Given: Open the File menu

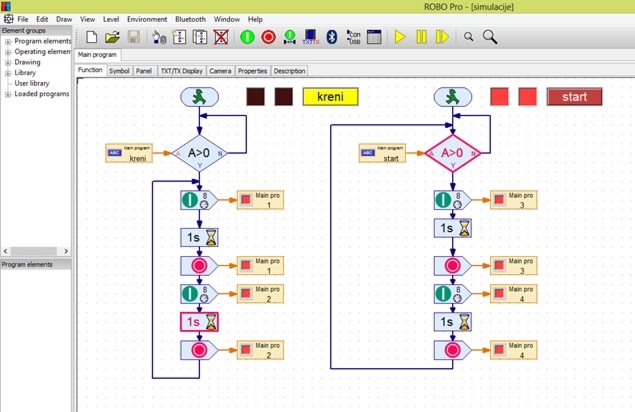Looking at the screenshot, I should pyautogui.click(x=23, y=19).
